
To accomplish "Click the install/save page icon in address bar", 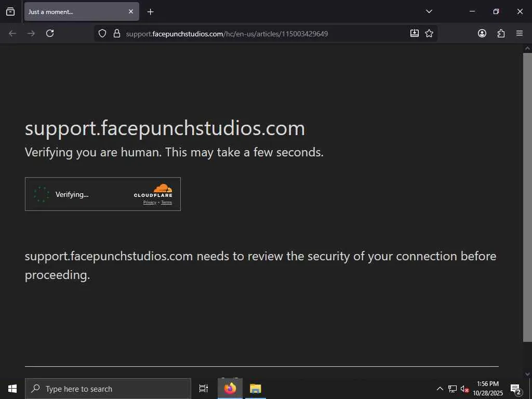I will (414, 33).
